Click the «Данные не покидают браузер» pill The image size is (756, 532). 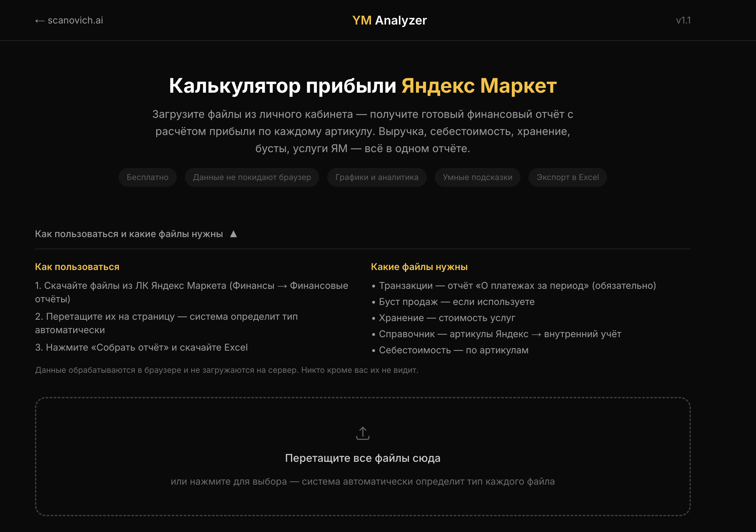pyautogui.click(x=252, y=177)
